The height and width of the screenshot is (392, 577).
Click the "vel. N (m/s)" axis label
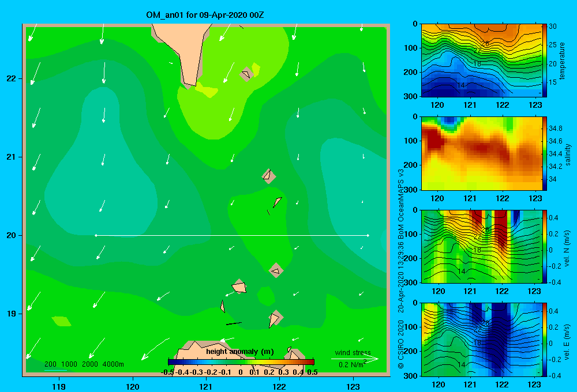click(567, 248)
